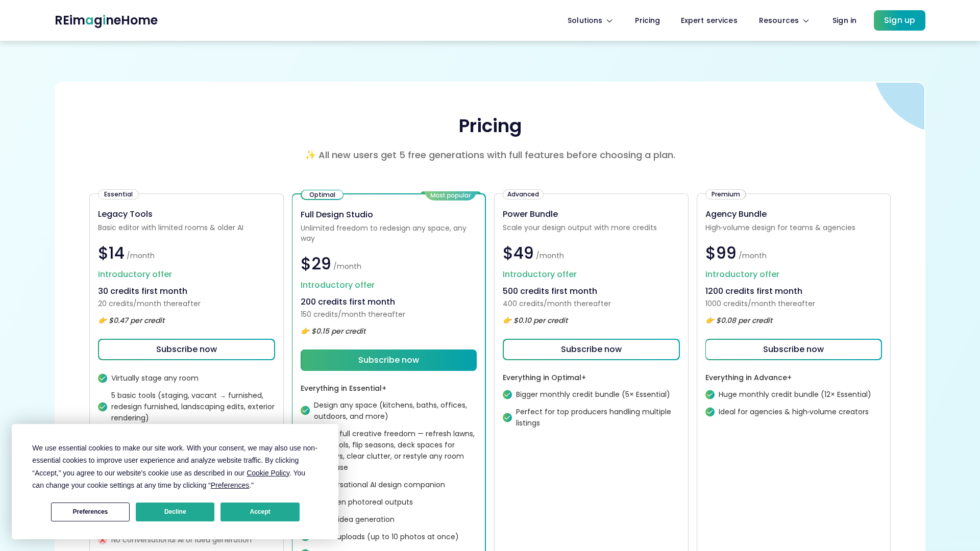Click checkmark beside Perfect for top producers
The height and width of the screenshot is (551, 980).
point(507,417)
